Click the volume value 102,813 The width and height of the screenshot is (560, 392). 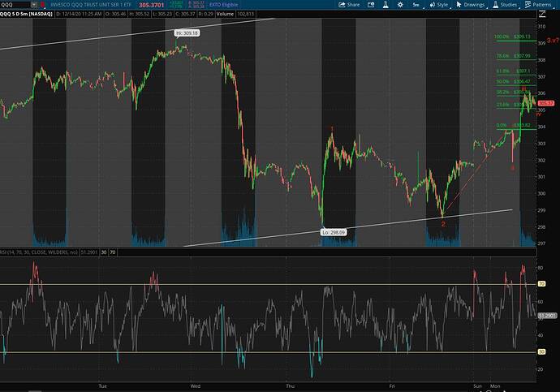coord(245,14)
